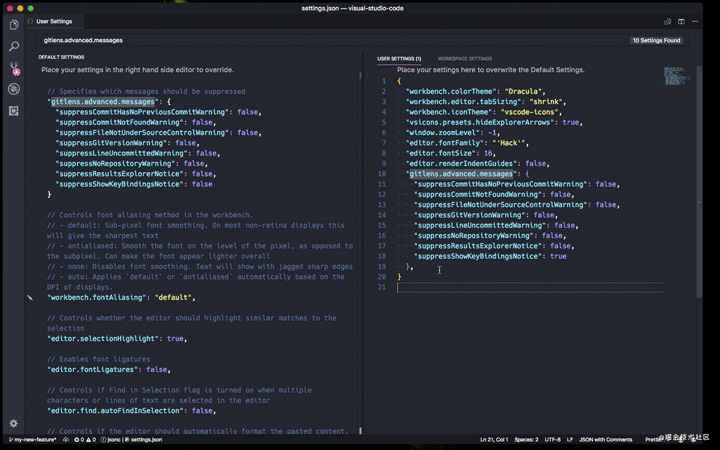720x450 pixels.
Task: Click comment Specifies which messages should be suppressed
Action: pos(146,91)
